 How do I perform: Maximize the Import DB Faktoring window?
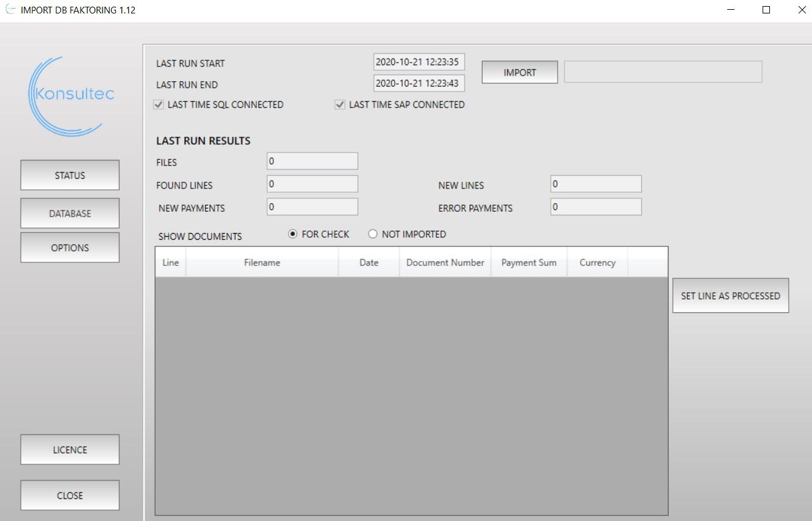766,10
